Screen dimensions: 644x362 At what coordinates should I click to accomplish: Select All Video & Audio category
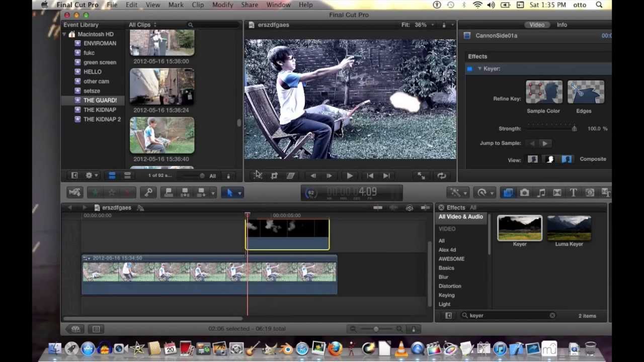coord(460,217)
